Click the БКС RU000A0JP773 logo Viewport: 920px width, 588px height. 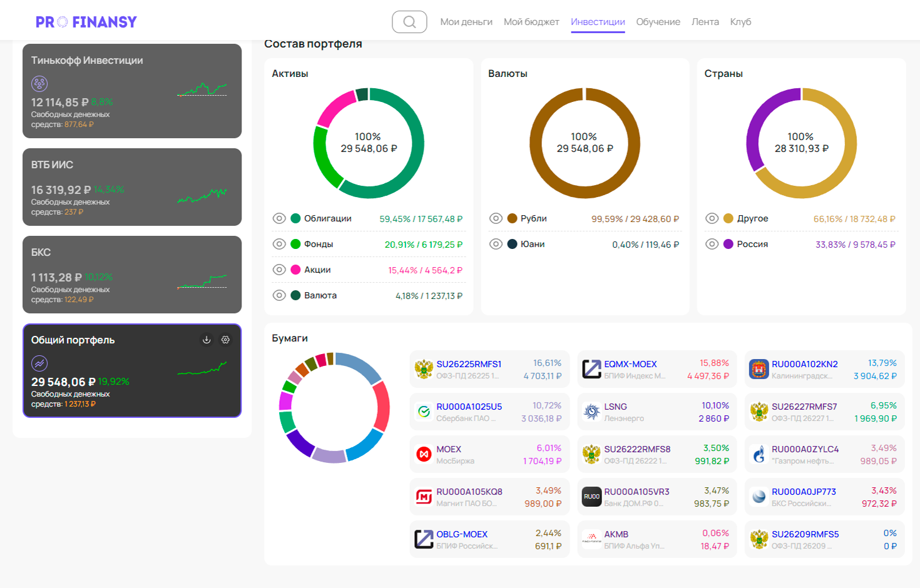pos(759,497)
